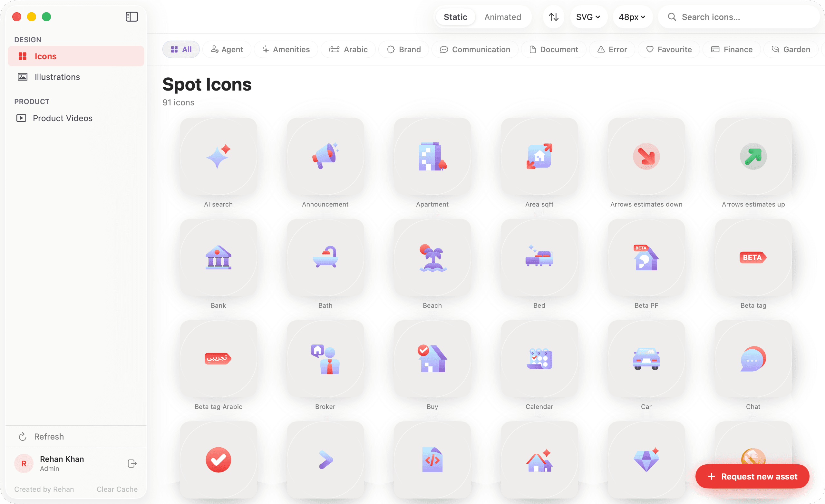Viewport: 825px width, 504px height.
Task: Open the Beta PF icon
Action: point(646,257)
